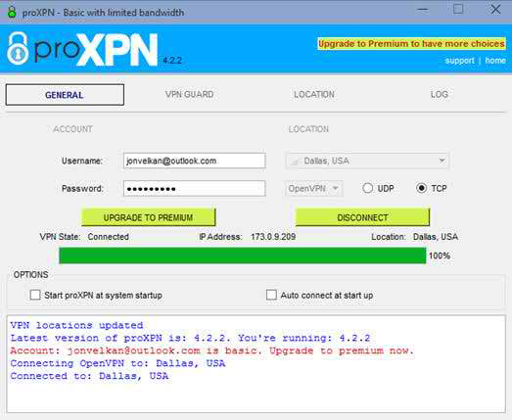The height and width of the screenshot is (420, 512).
Task: Click the UPGRADE TO PREMIUM button
Action: [148, 217]
